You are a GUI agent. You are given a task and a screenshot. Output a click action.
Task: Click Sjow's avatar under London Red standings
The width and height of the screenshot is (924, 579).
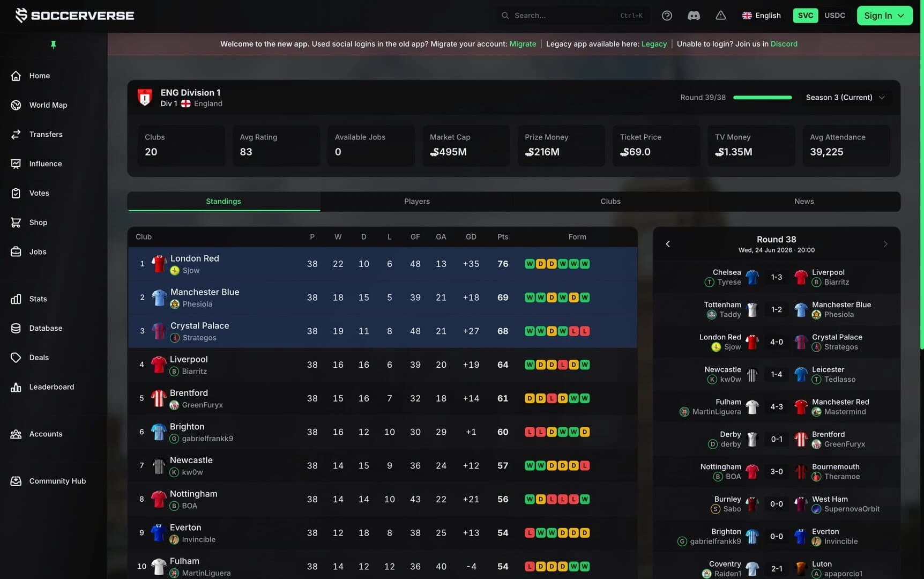pyautogui.click(x=175, y=271)
